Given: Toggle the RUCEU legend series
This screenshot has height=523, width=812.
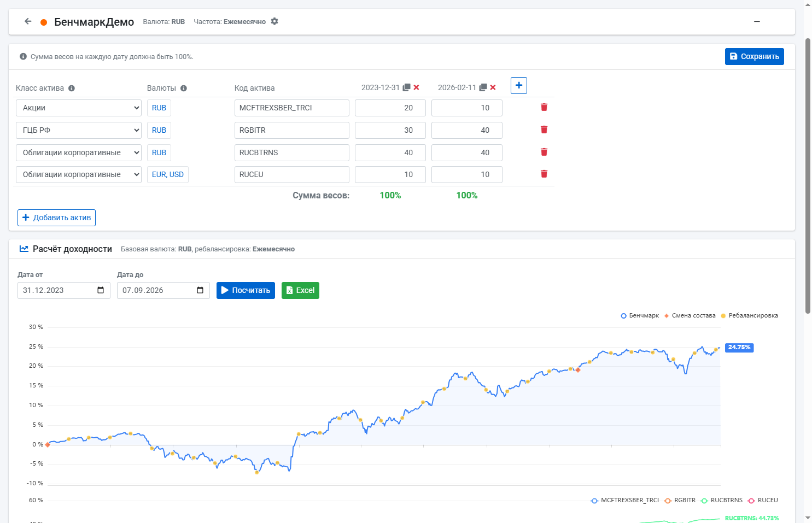Looking at the screenshot, I should 763,500.
